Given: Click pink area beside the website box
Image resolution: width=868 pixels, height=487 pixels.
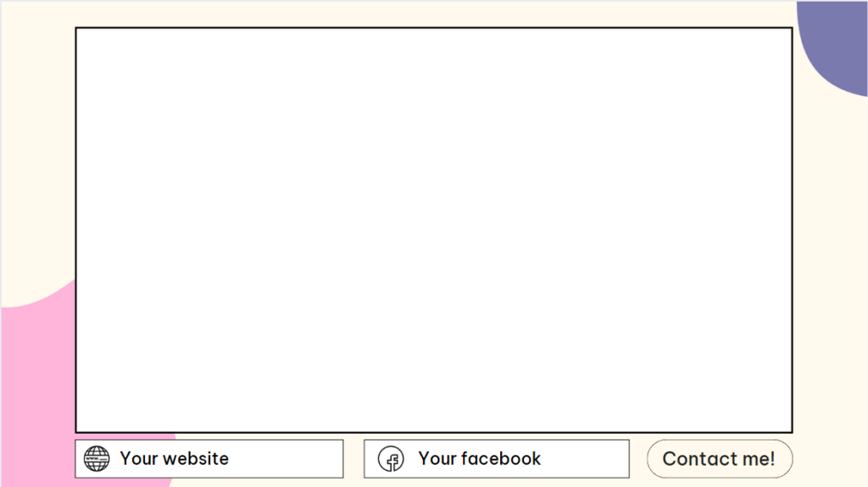Looking at the screenshot, I should pyautogui.click(x=39, y=459).
